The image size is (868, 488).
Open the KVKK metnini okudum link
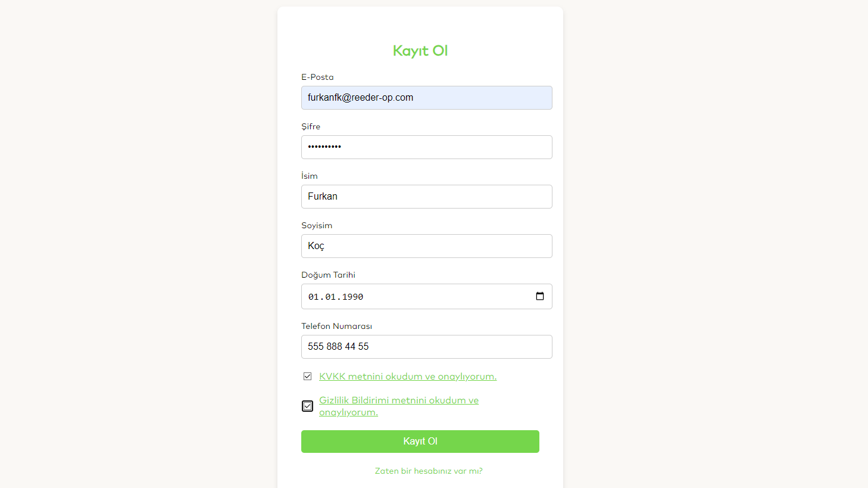point(408,377)
